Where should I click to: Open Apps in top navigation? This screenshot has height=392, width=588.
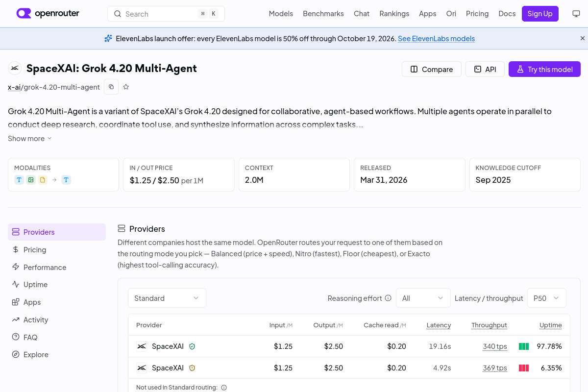coord(428,14)
